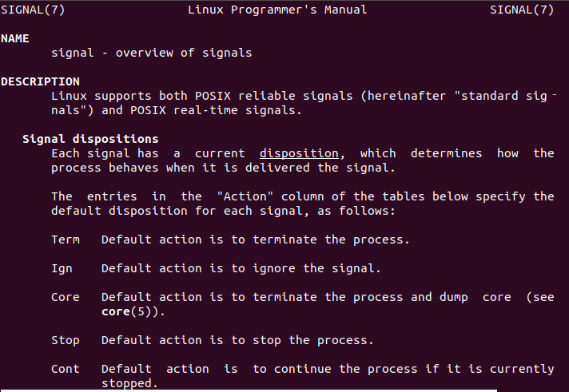
Task: Click the underlined word "disposition"
Action: click(300, 153)
